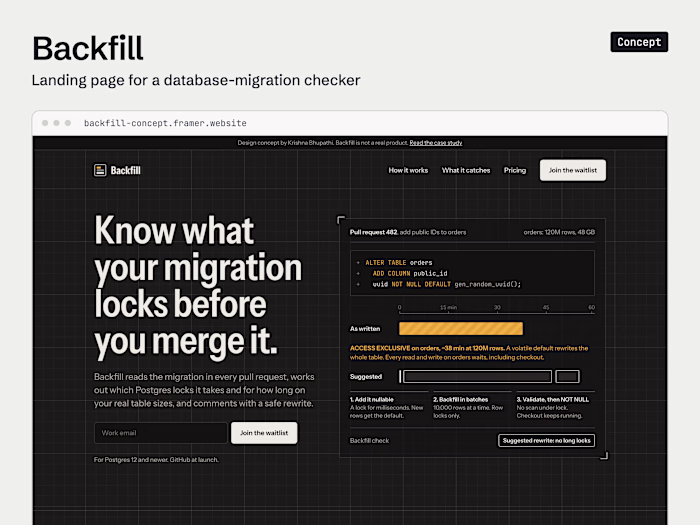Click the Know what your migration locks headline
This screenshot has width=700, height=525.
click(x=198, y=286)
